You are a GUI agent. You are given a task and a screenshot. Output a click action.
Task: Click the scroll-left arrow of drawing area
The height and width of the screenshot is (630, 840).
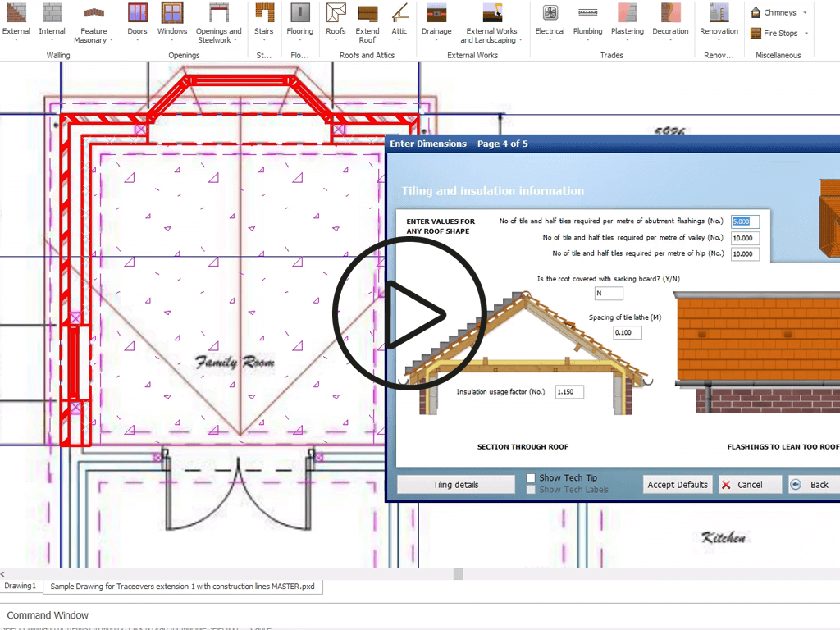pyautogui.click(x=2, y=574)
